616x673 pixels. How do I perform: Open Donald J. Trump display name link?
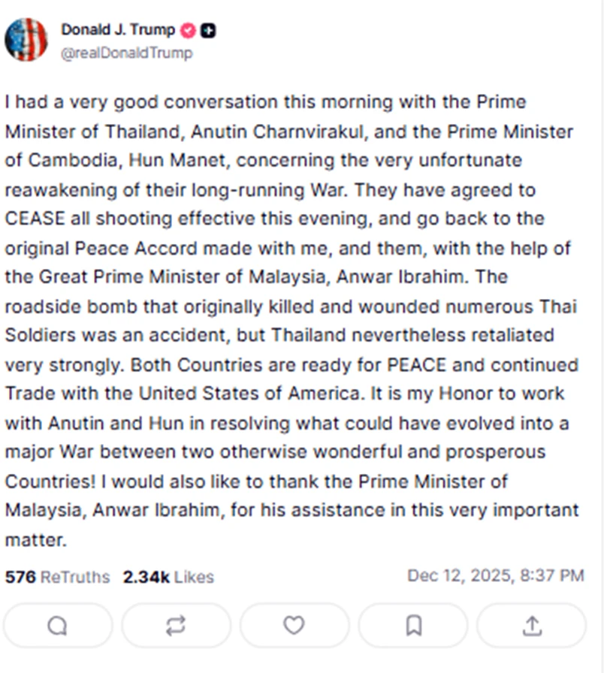pos(118,30)
